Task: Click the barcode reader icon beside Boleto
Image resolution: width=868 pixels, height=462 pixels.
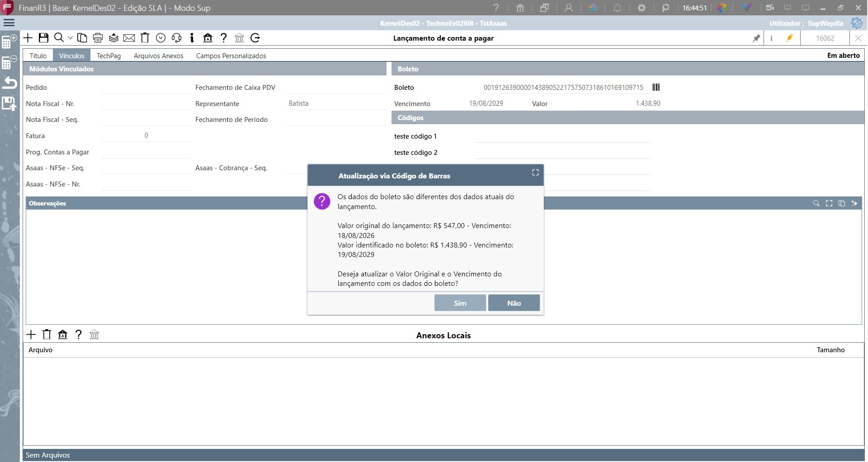Action: pos(656,87)
